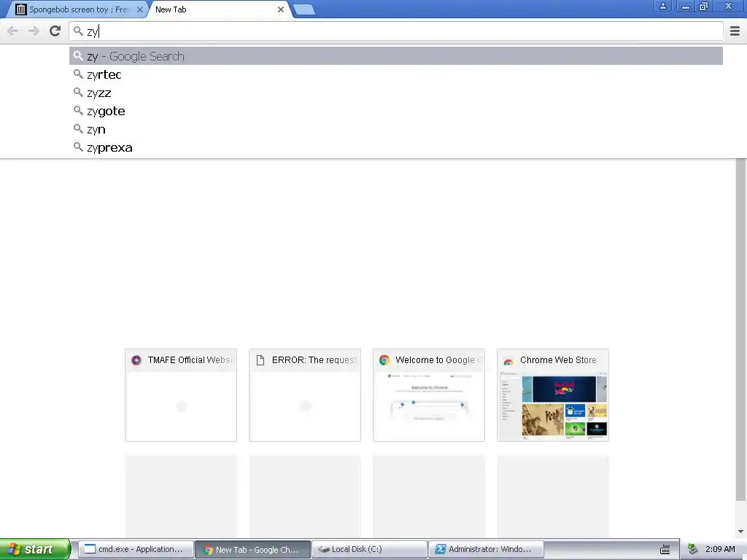Click the magnifier icon in the address bar
This screenshot has height=560, width=747.
(x=78, y=31)
